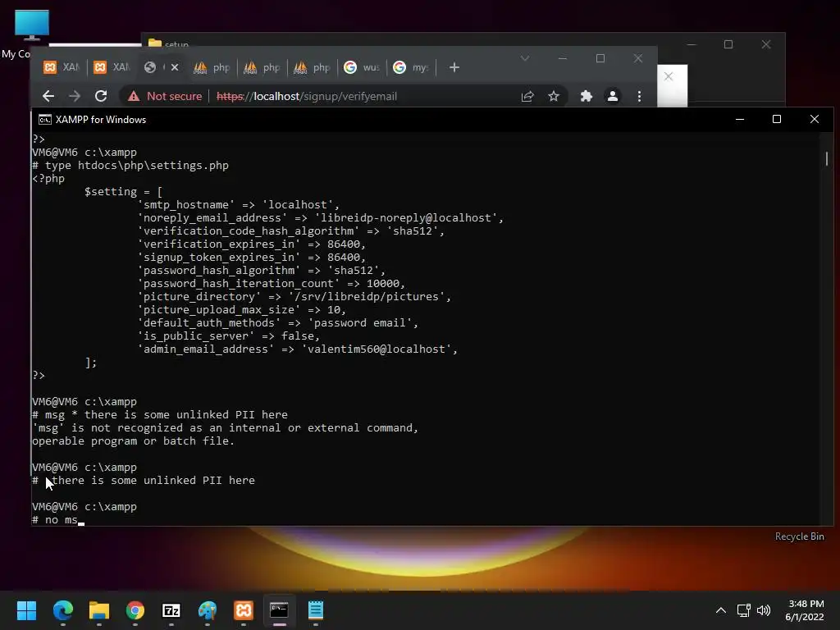Open network status tray icon
Screen dimensions: 840x630
(743, 610)
